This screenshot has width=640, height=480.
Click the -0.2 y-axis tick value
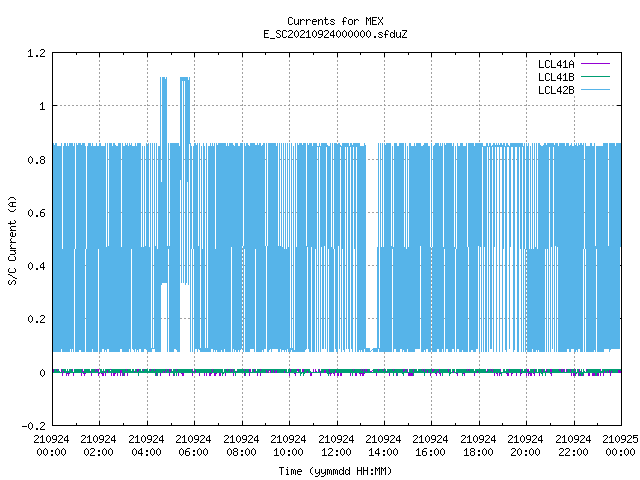(33, 426)
